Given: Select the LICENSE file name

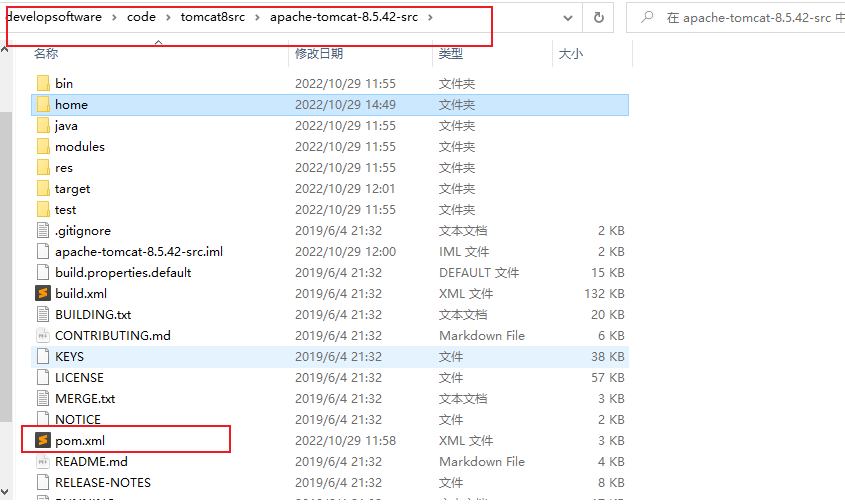Looking at the screenshot, I should point(79,377).
